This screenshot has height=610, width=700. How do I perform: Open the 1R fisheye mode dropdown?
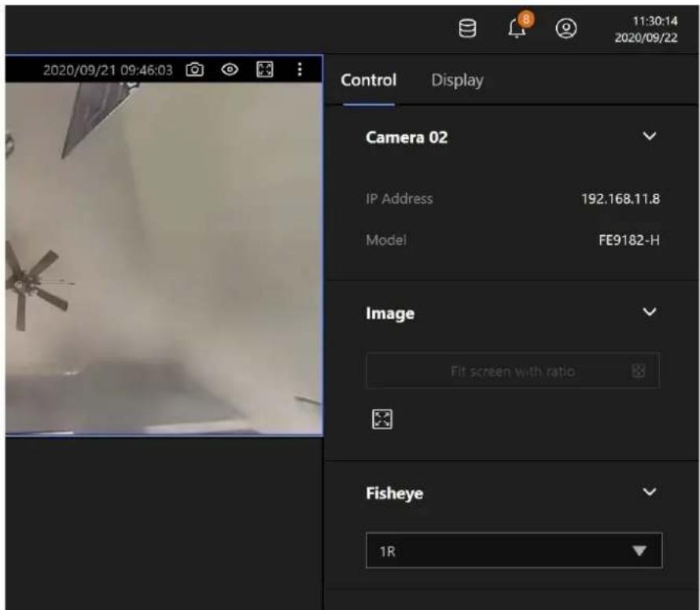click(514, 551)
